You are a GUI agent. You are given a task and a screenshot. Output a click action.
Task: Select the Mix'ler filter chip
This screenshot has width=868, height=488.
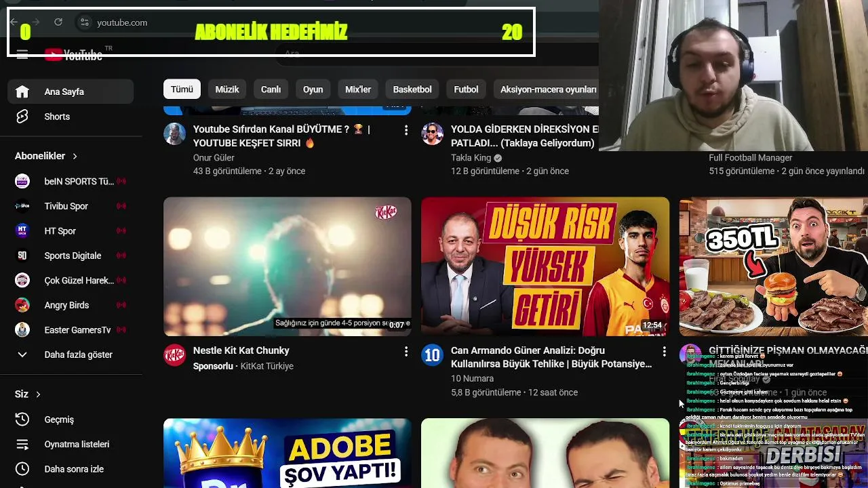[358, 89]
